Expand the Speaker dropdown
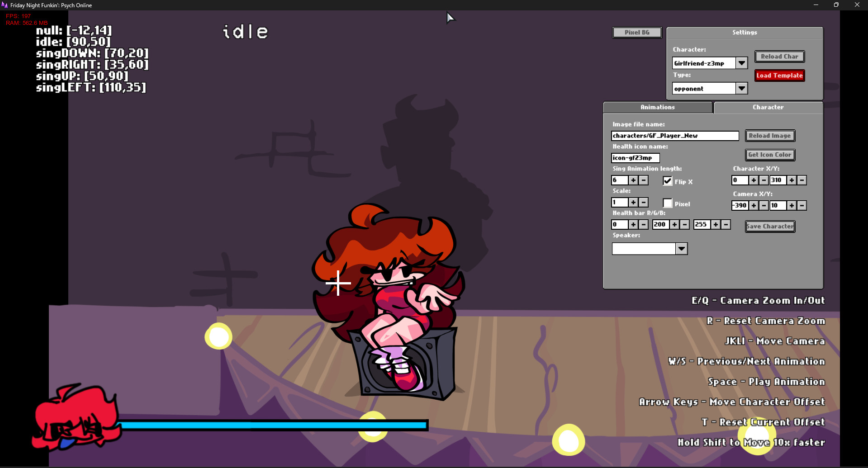Image resolution: width=868 pixels, height=468 pixels. [682, 248]
